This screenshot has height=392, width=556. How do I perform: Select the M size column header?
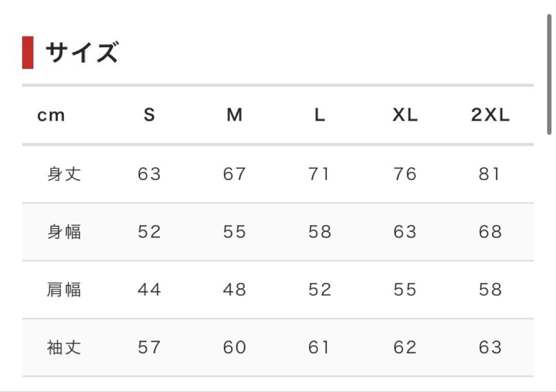pyautogui.click(x=234, y=115)
